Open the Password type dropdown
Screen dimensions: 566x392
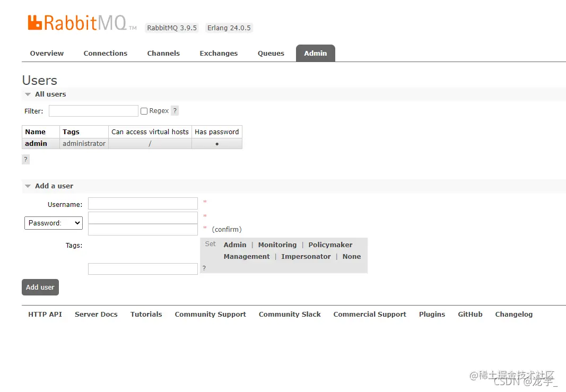pos(54,223)
